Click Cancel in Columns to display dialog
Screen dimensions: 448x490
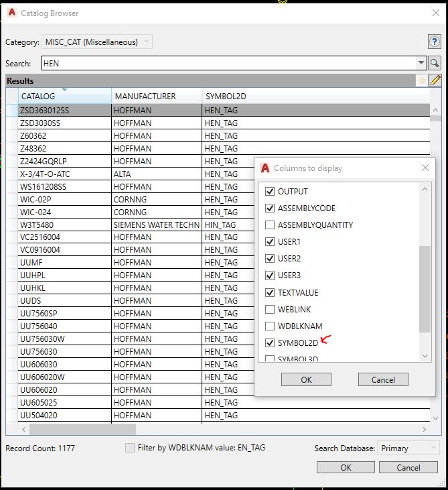click(383, 379)
